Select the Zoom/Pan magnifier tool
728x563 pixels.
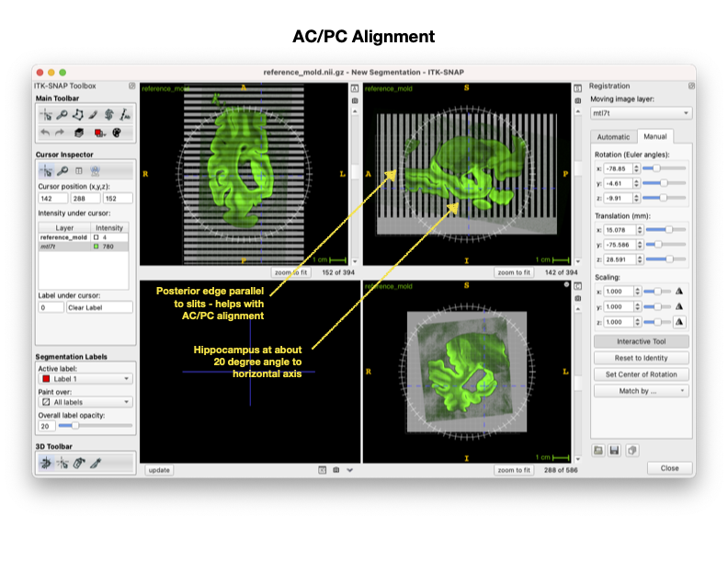coord(62,114)
